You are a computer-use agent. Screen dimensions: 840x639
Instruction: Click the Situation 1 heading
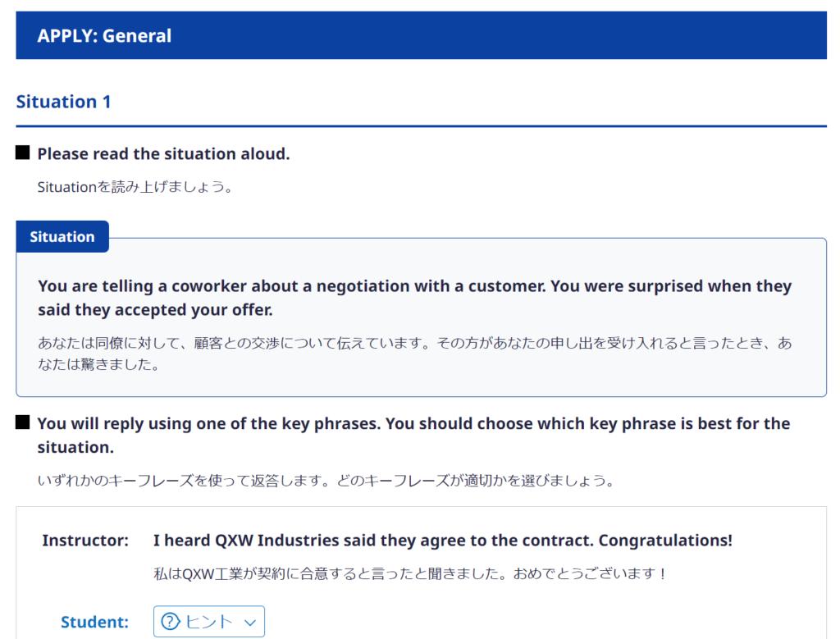[x=63, y=102]
